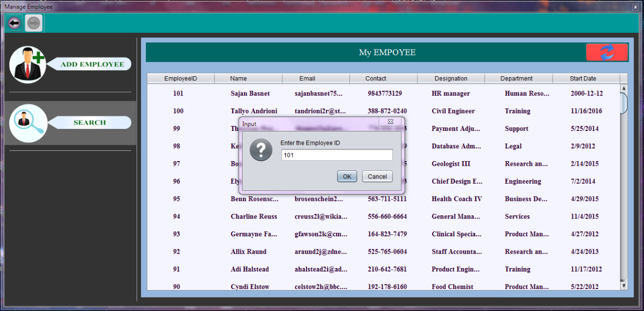Click designation Geologist III

point(451,164)
